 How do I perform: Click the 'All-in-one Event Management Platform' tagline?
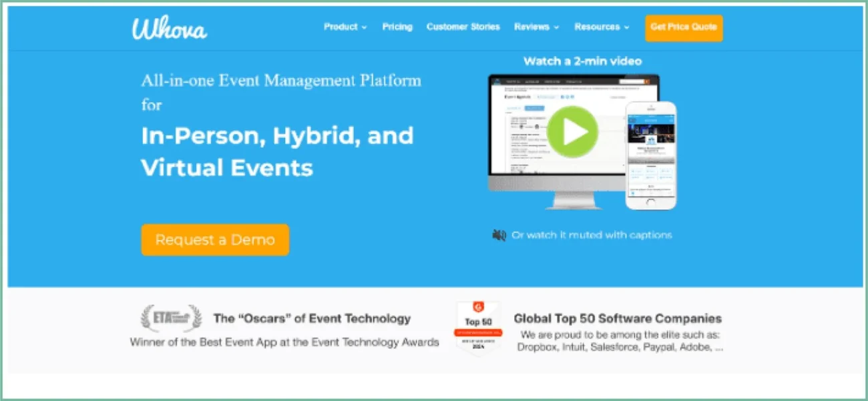pyautogui.click(x=281, y=81)
